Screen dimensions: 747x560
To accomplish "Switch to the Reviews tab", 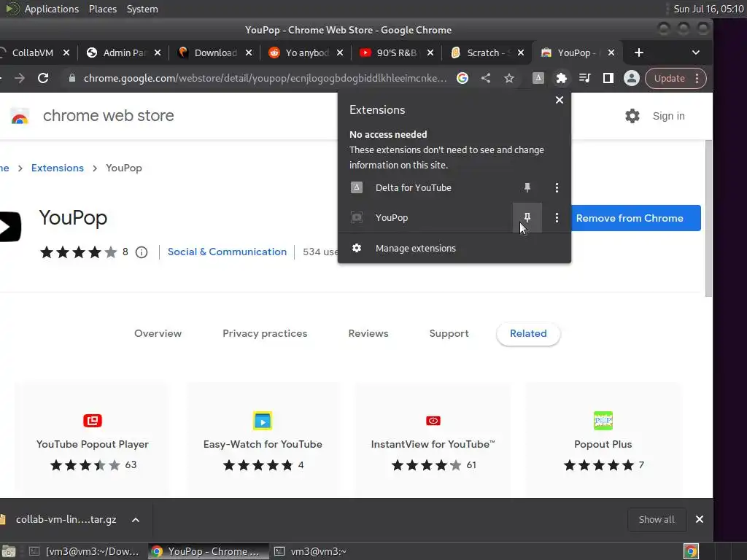I will (368, 333).
